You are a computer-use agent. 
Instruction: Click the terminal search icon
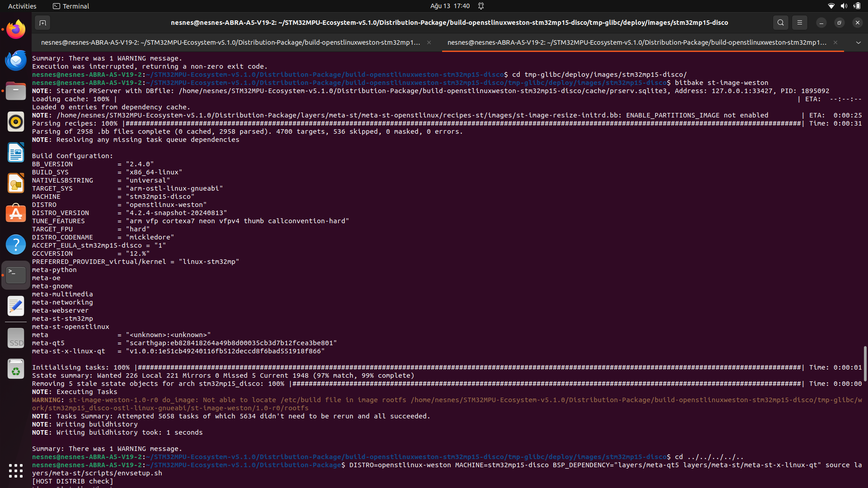pos(780,23)
